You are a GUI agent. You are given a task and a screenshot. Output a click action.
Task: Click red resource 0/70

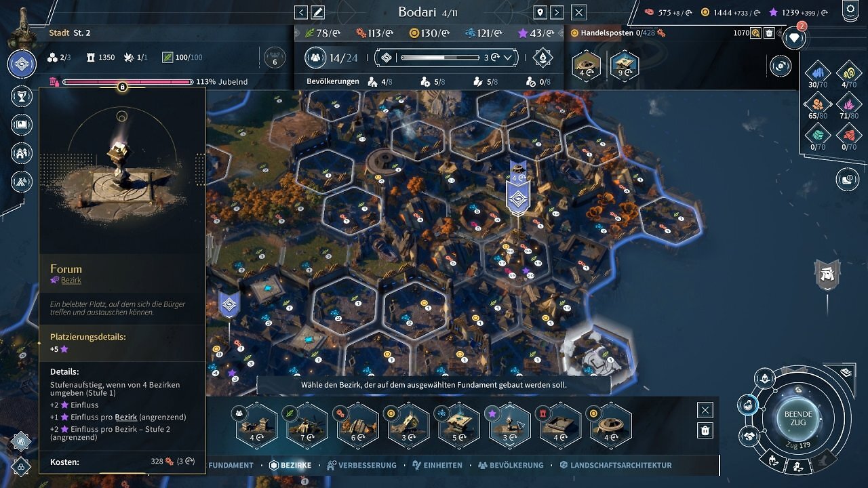pos(849,137)
